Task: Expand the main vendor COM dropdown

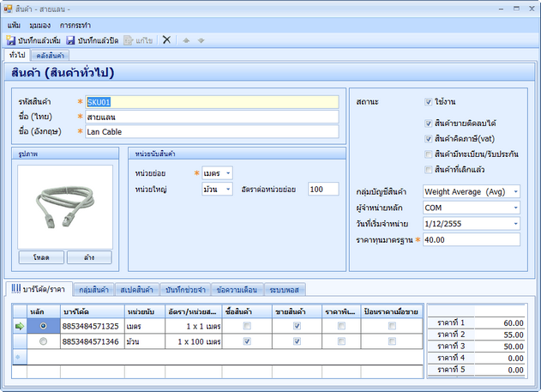Action: (514, 208)
